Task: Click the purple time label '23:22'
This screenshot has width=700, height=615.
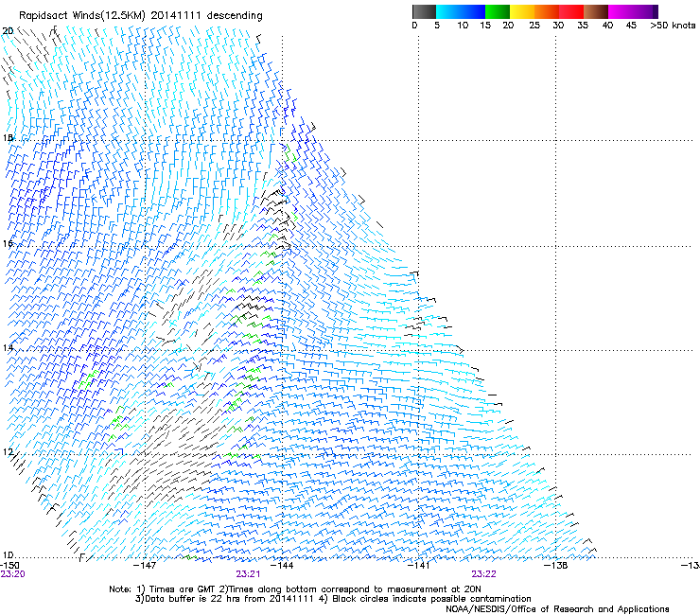Action: click(484, 574)
